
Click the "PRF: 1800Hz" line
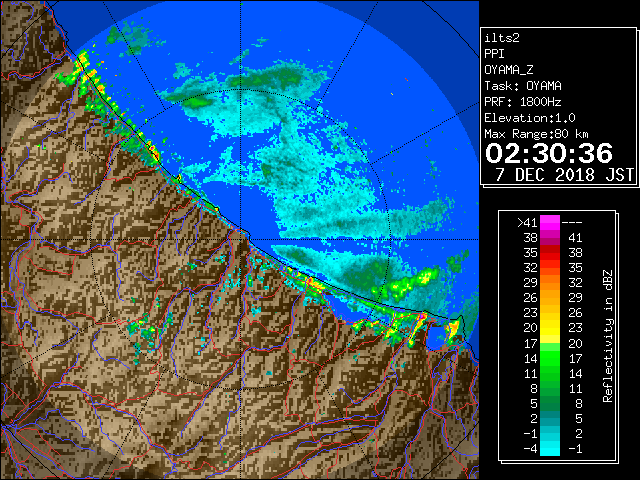point(523,102)
